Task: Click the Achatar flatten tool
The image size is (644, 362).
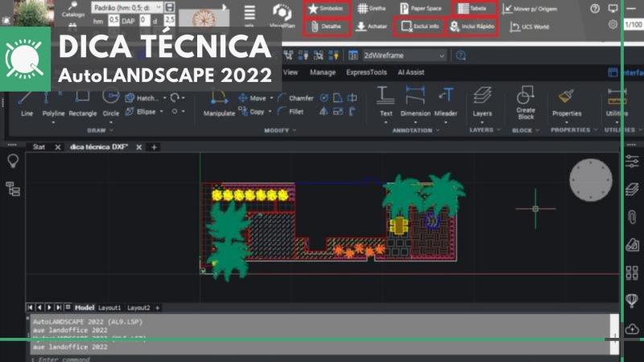Action: point(371,27)
